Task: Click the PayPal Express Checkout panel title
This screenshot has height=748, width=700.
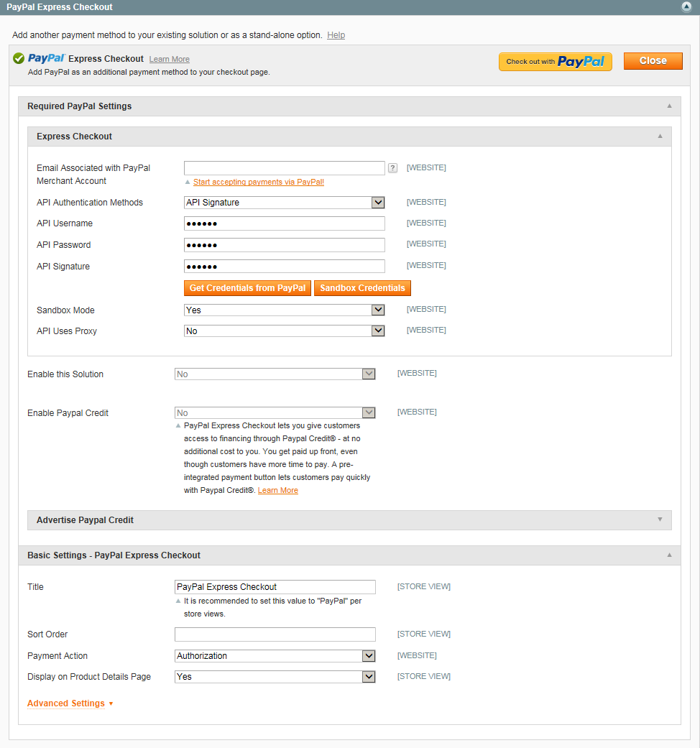Action: point(60,7)
